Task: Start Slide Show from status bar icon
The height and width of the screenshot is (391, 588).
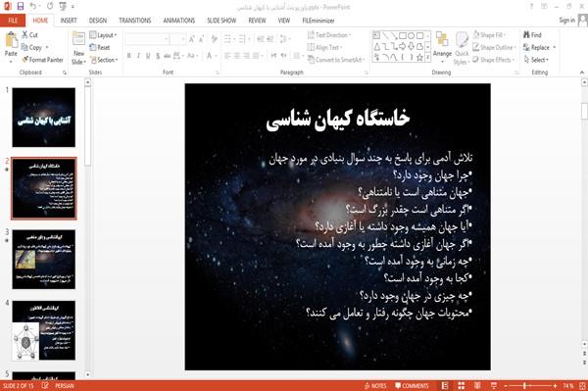Action: tap(494, 386)
